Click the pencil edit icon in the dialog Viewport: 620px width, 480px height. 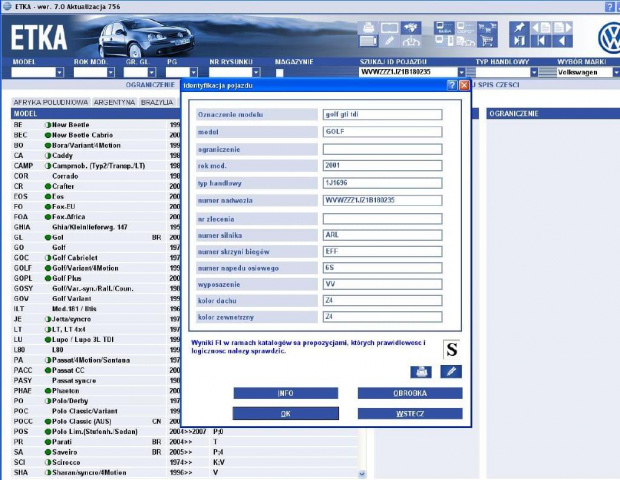click(451, 372)
